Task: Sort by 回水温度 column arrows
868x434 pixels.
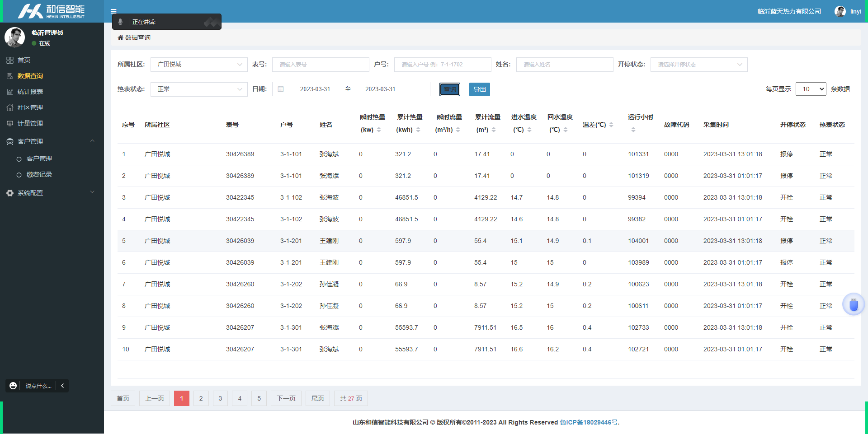Action: pos(566,130)
